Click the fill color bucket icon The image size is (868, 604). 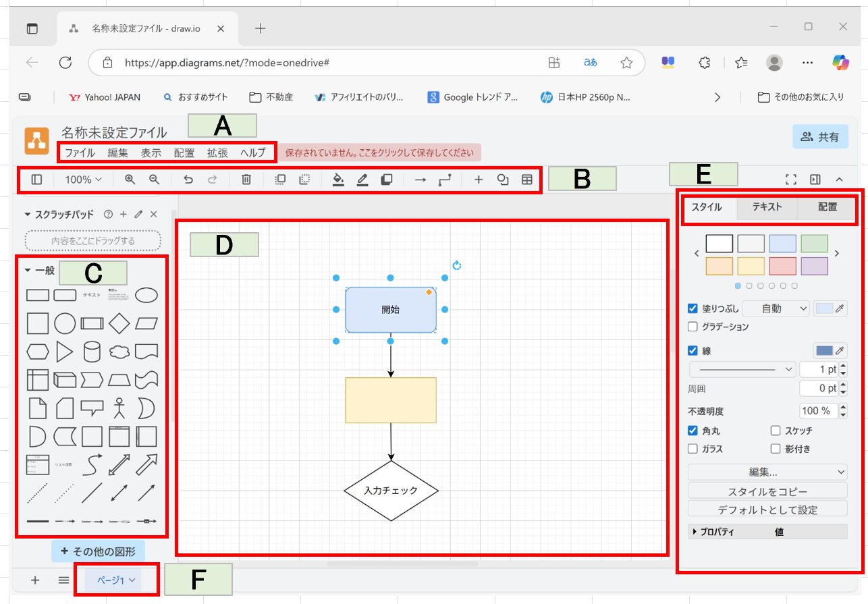(x=339, y=180)
